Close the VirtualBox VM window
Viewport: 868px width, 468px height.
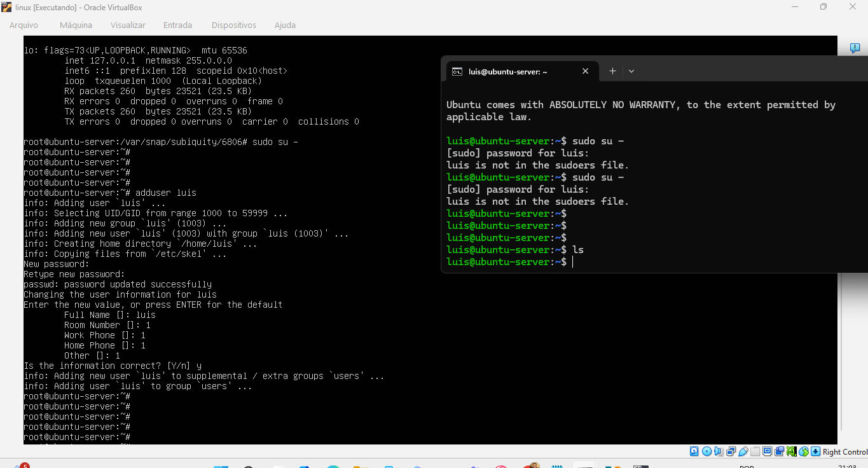pos(853,7)
